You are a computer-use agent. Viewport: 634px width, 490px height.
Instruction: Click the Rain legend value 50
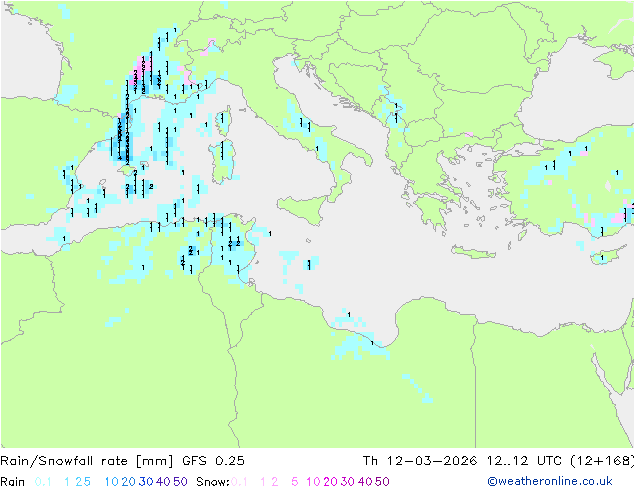[x=180, y=482]
